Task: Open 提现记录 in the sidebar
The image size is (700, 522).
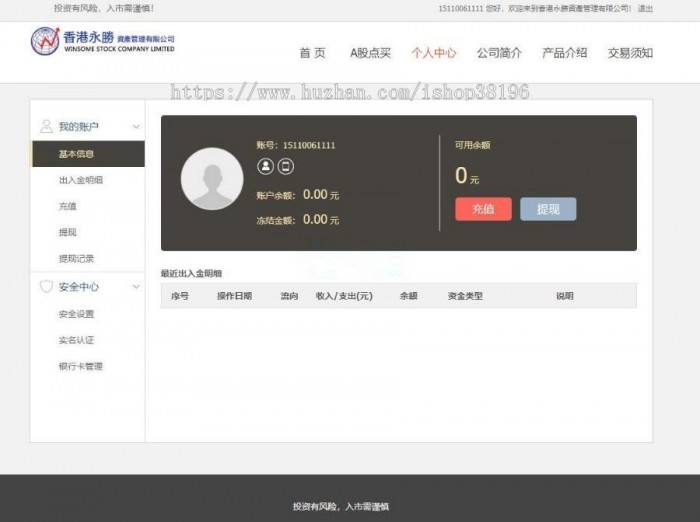Action: (x=76, y=258)
